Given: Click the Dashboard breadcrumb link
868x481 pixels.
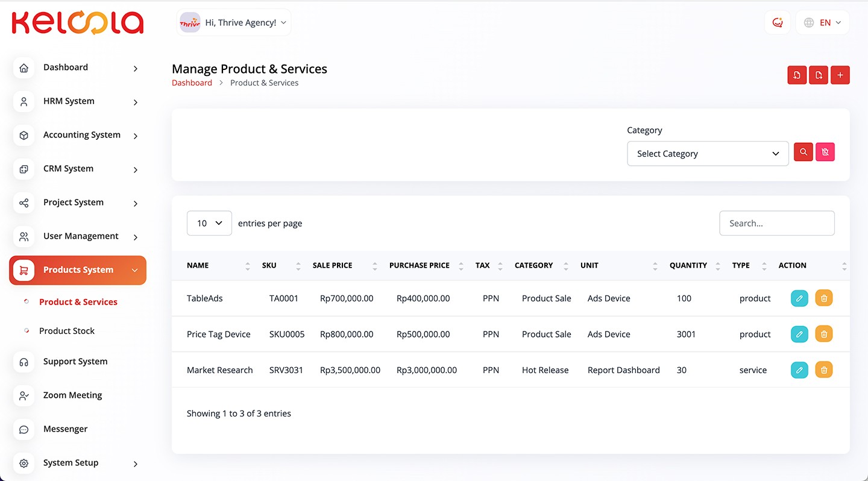Looking at the screenshot, I should point(192,83).
